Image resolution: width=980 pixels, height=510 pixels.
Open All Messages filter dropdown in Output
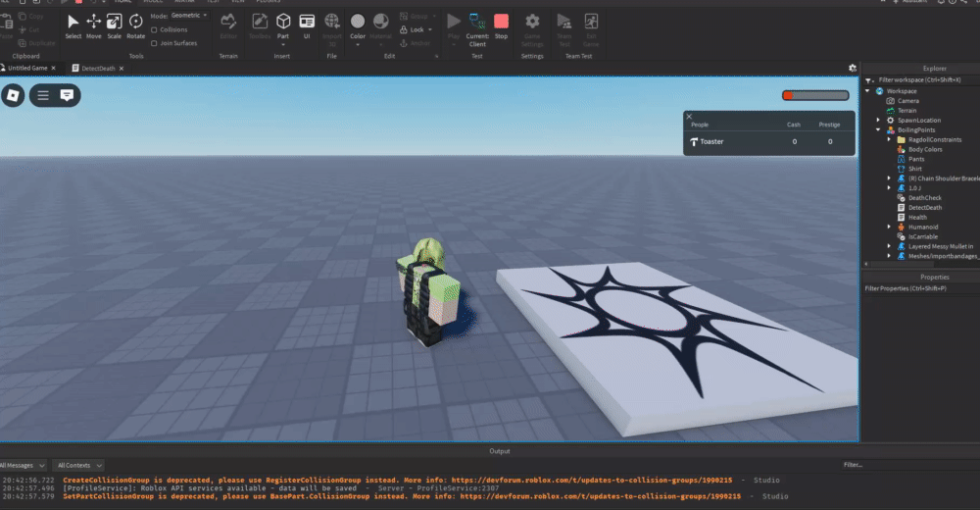(x=24, y=466)
